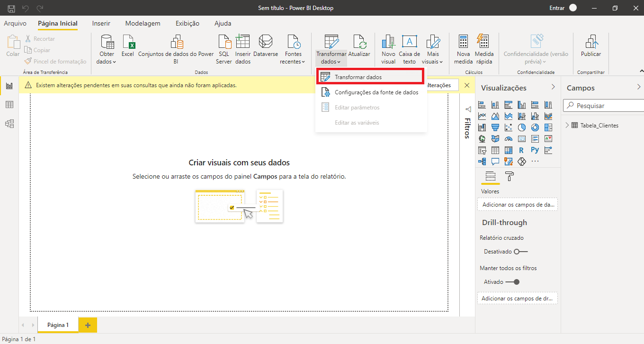Click the Save icon in title bar
644x344 pixels.
11,8
